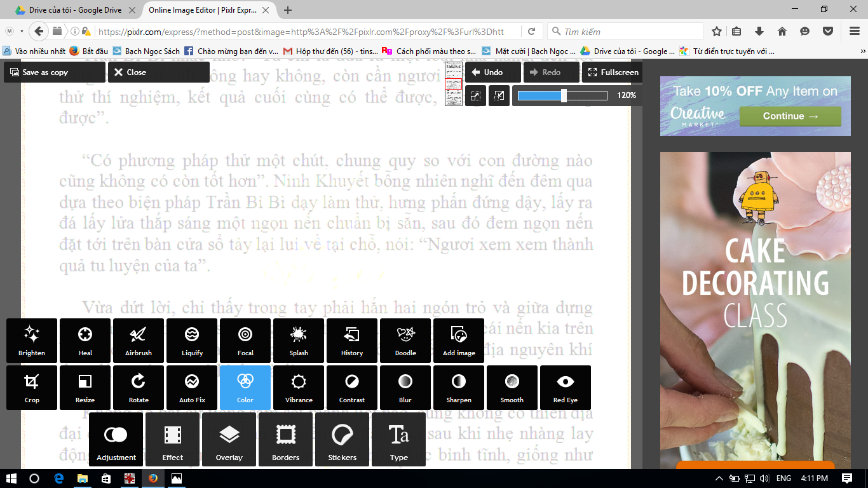
Task: Open the Color Splash tool
Action: click(x=299, y=340)
